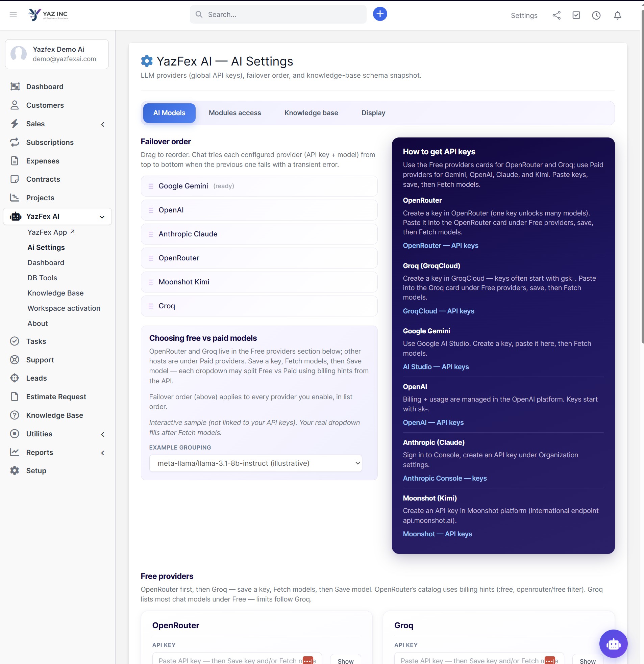Click the Knowledge Base question icon
Image resolution: width=644 pixels, height=664 pixels.
click(x=15, y=415)
